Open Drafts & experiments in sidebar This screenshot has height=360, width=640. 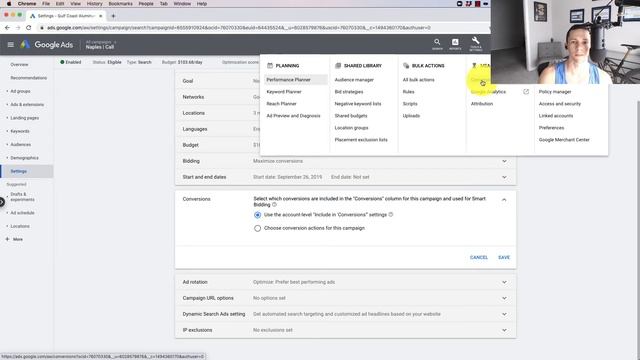click(22, 197)
